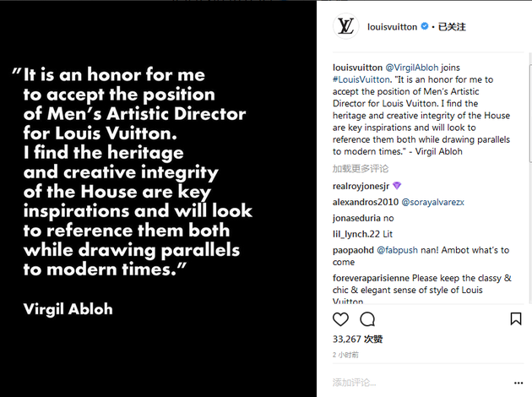Open the three-dot more options menu
The image size is (532, 397).
pyautogui.click(x=518, y=383)
